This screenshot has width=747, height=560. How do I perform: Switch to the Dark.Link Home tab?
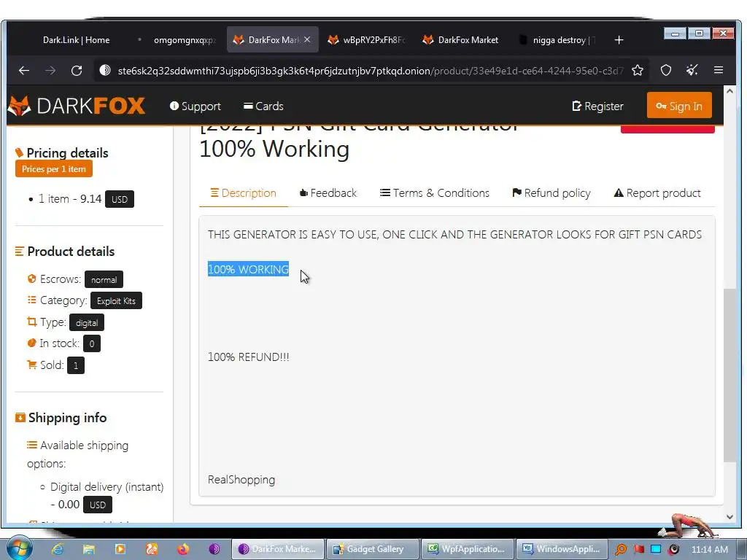[x=76, y=40]
